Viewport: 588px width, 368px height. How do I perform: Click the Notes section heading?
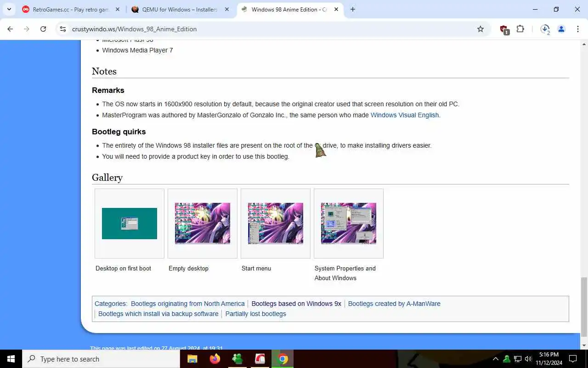point(104,71)
